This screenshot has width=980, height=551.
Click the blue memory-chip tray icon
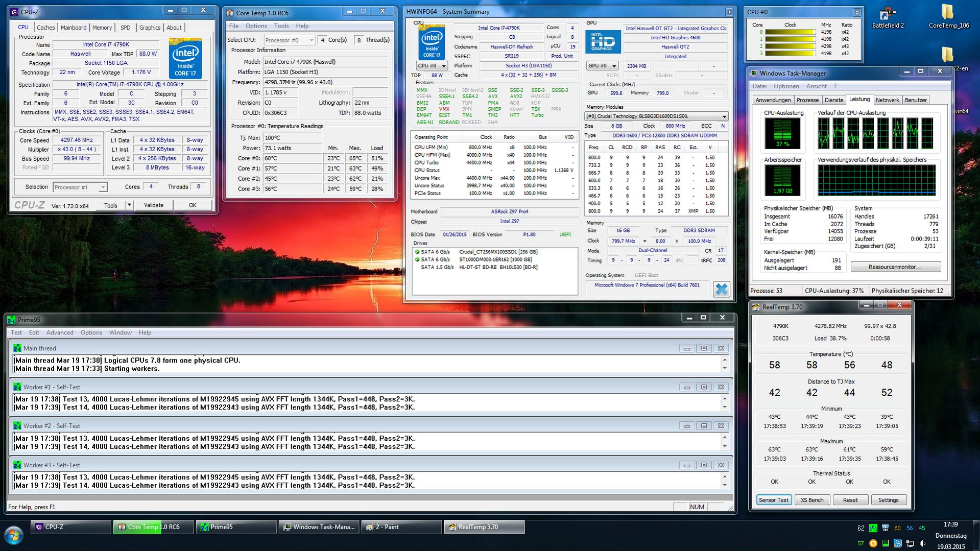point(898,543)
